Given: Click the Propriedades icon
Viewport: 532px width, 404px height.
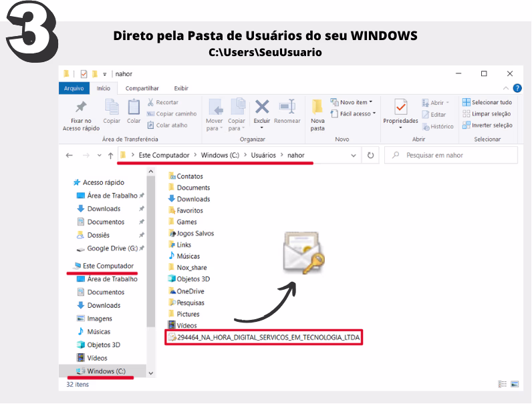Looking at the screenshot, I should coord(401,107).
